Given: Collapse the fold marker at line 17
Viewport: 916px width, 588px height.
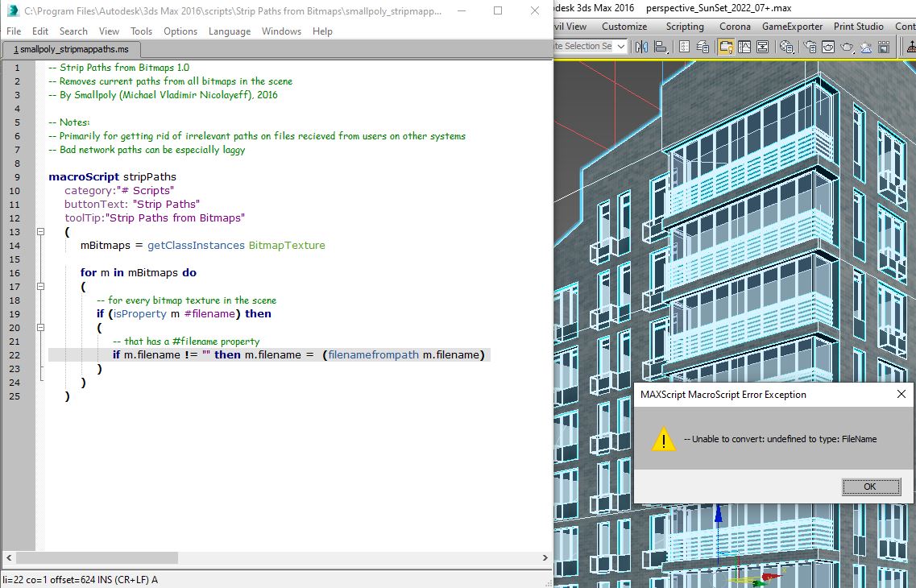Looking at the screenshot, I should coord(41,287).
